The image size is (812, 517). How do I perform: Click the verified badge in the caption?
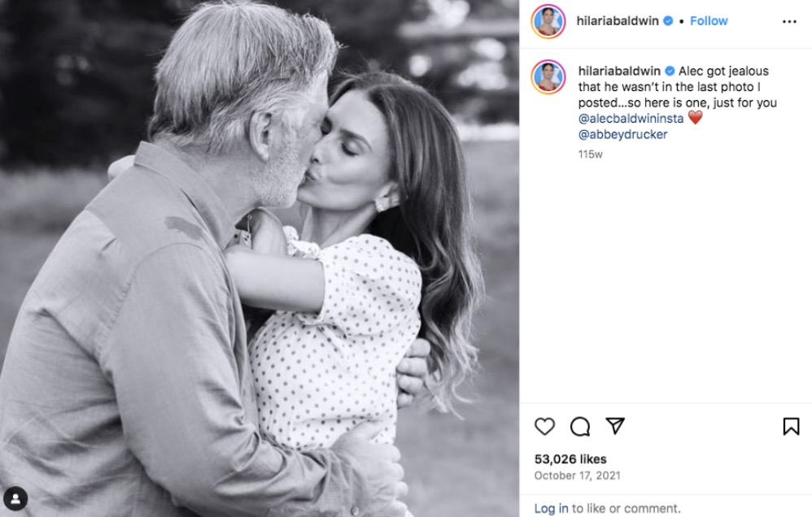tap(670, 71)
